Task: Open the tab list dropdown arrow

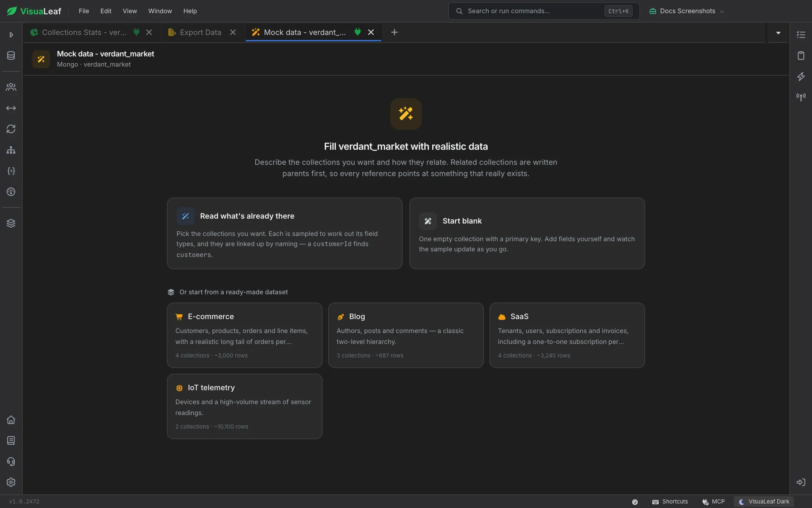Action: 778,33
